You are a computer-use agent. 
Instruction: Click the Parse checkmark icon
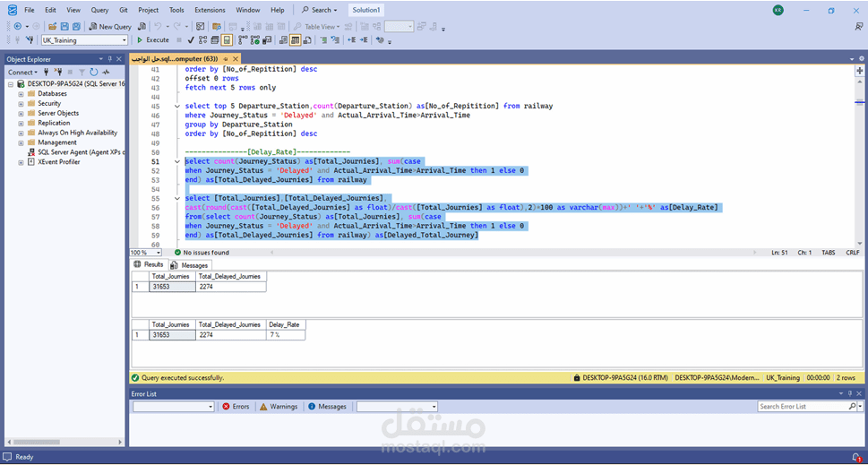pyautogui.click(x=191, y=39)
